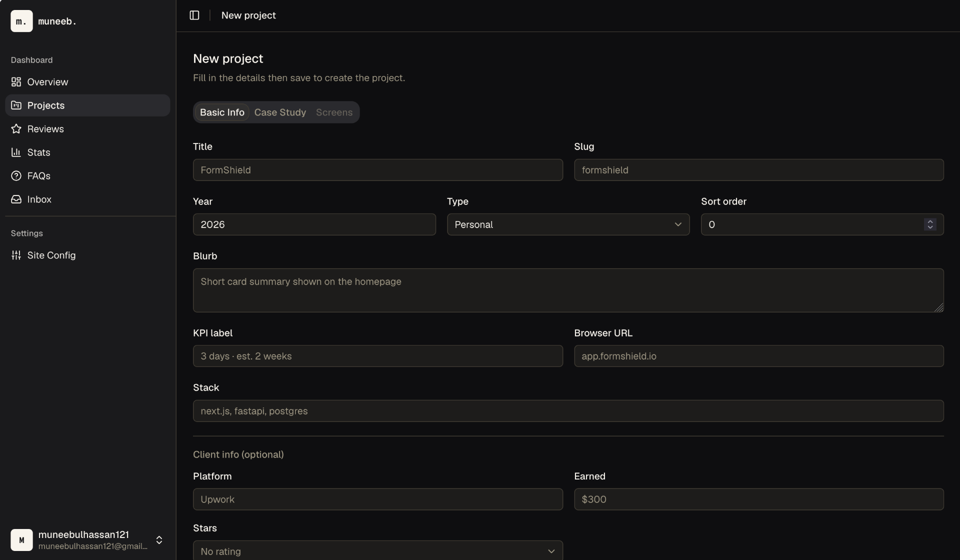Screen dimensions: 960x560
Task: Click the 'Dashboard' sidebar section label
Action: pyautogui.click(x=31, y=60)
